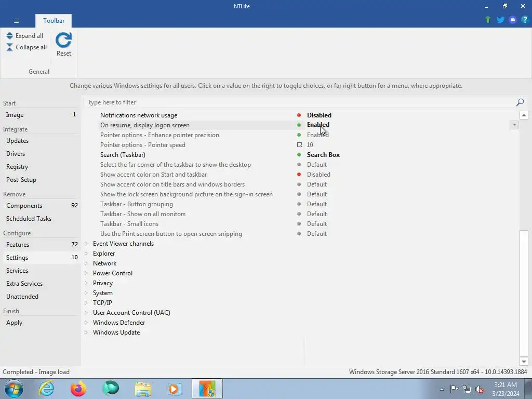Click the edit icon beside pointer speed 10
Viewport: 532px width, 399px height.
click(299, 145)
